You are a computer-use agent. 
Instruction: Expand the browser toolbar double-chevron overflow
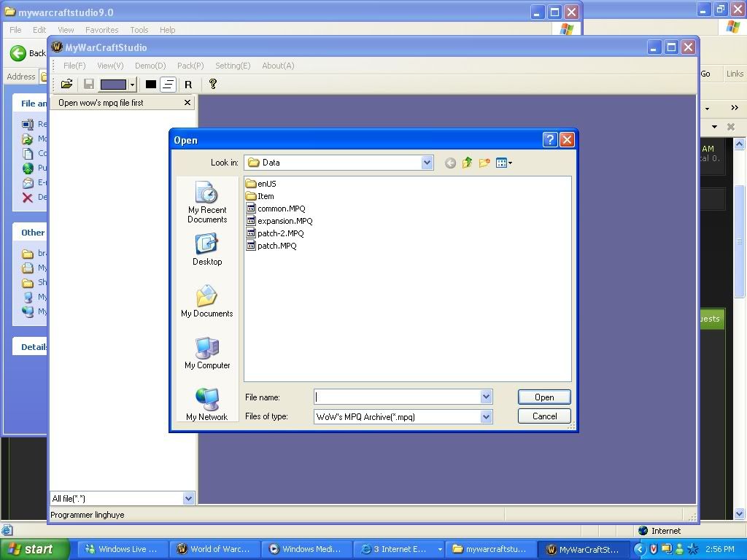point(735,108)
